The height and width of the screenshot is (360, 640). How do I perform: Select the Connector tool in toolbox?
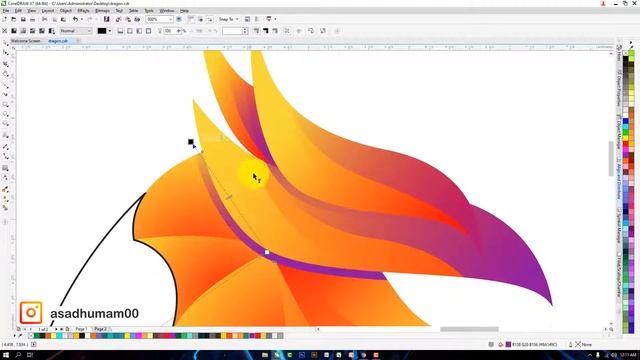pyautogui.click(x=6, y=156)
